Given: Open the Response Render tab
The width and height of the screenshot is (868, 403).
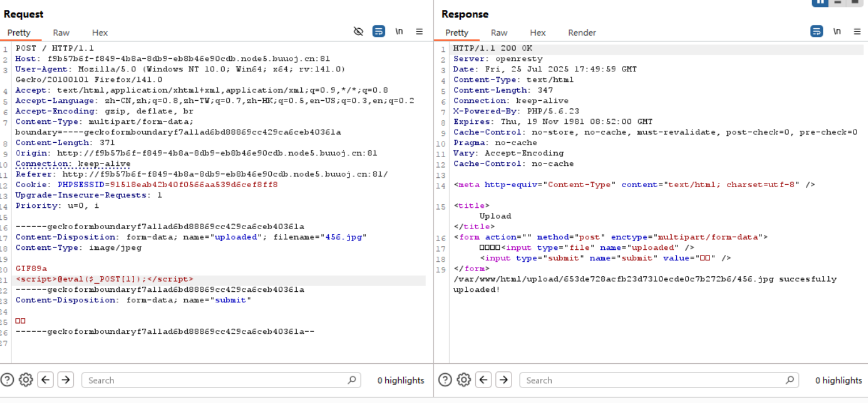Looking at the screenshot, I should click(x=582, y=33).
